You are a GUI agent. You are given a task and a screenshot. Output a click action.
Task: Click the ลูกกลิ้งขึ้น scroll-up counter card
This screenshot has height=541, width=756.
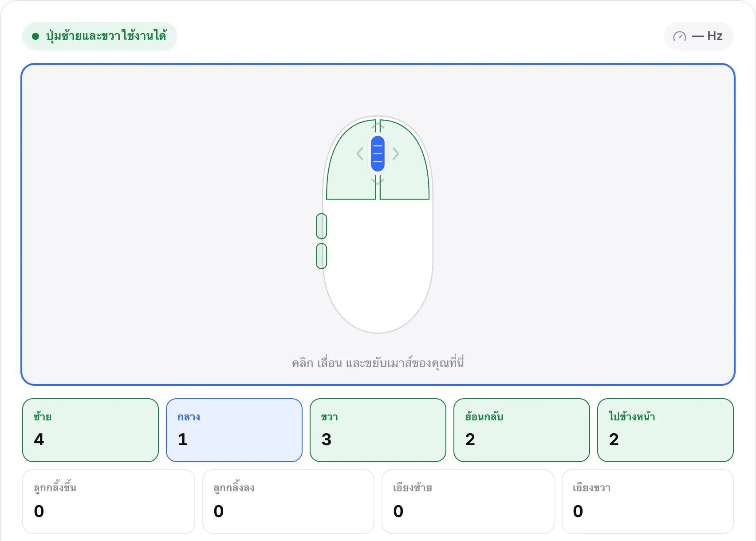pyautogui.click(x=109, y=502)
